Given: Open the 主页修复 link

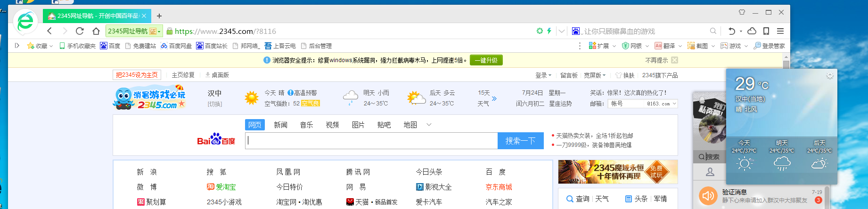Looking at the screenshot, I should coord(183,75).
